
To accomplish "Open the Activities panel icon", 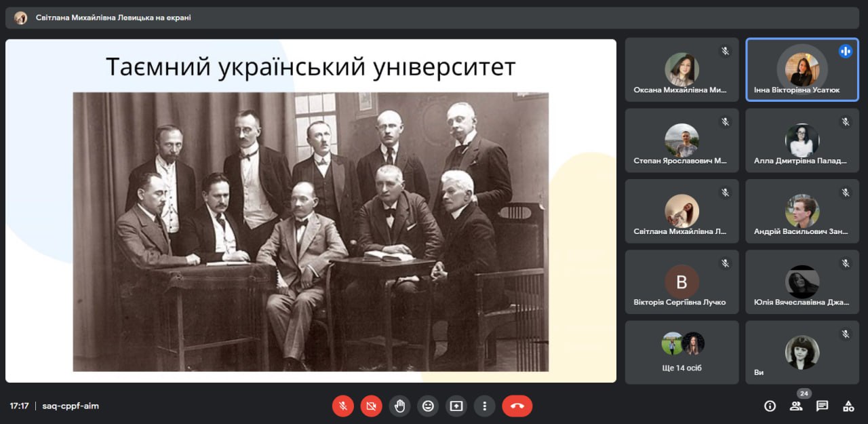I will (x=848, y=406).
